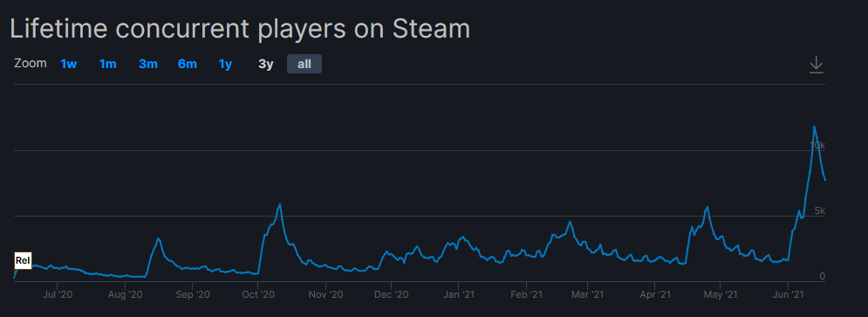Click the Jan '21 axis label

click(459, 294)
